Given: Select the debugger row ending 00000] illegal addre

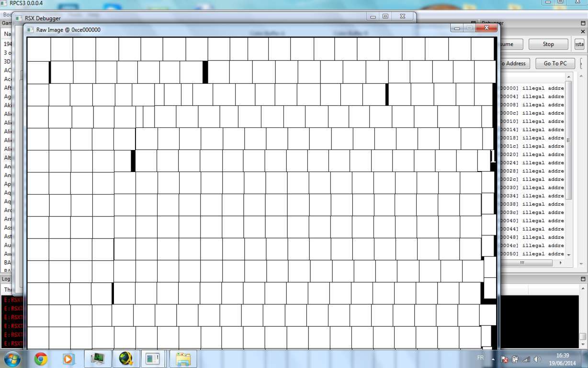Looking at the screenshot, I should coord(532,88).
